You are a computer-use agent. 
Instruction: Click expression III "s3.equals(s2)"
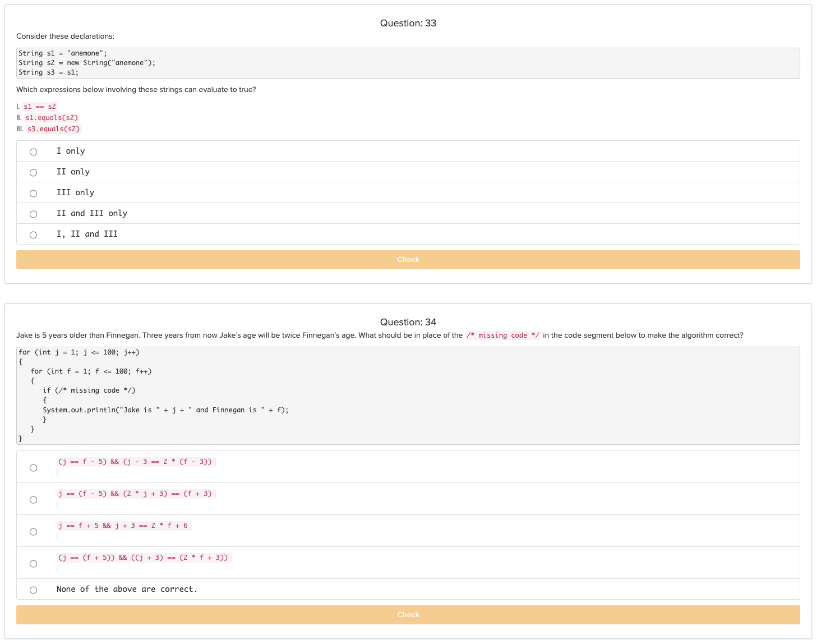(x=54, y=129)
